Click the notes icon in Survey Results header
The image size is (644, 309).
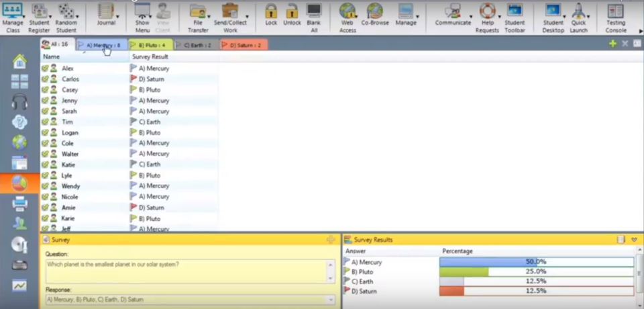(x=621, y=239)
